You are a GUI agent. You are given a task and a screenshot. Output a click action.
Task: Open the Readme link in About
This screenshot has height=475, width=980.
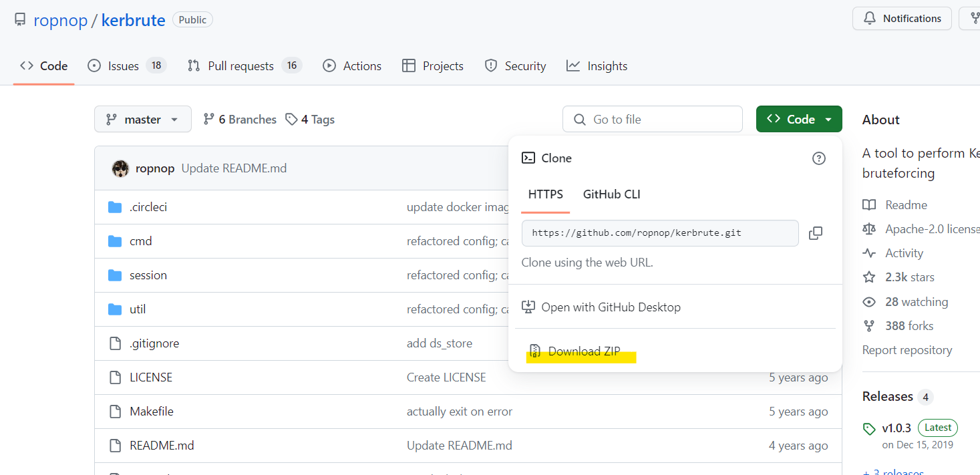click(895, 205)
